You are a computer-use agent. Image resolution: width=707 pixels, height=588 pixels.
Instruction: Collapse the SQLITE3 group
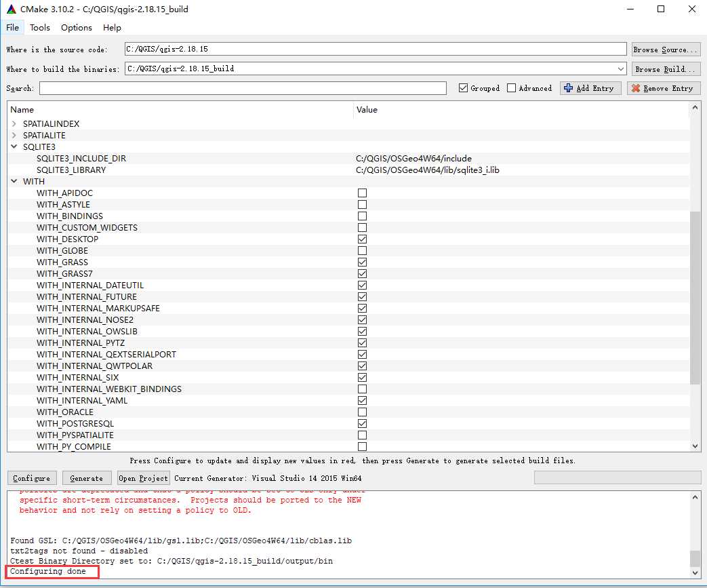14,146
